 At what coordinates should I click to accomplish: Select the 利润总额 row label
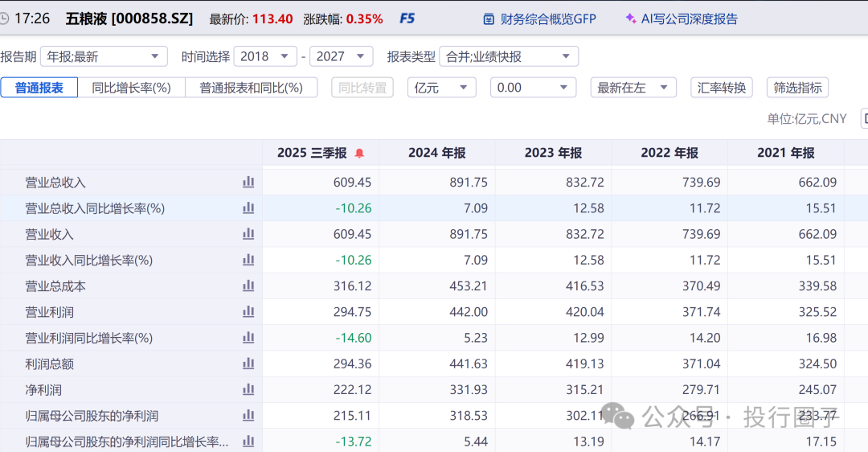click(x=49, y=364)
